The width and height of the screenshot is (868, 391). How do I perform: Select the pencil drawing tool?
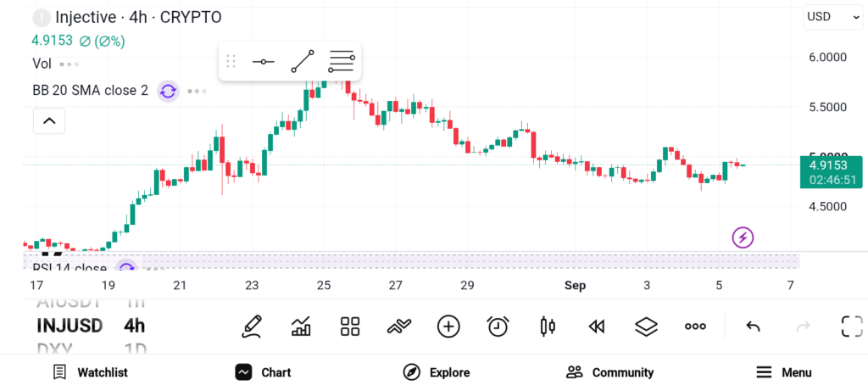[x=251, y=327]
